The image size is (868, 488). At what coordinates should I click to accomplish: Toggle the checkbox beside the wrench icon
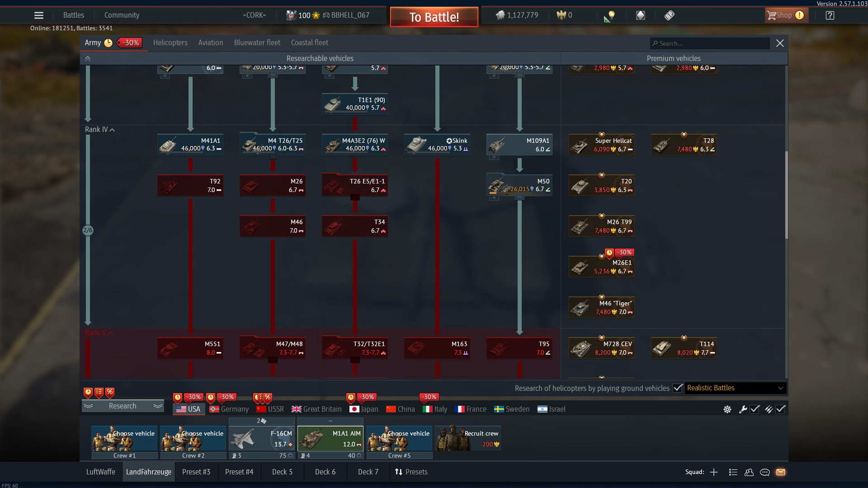pyautogui.click(x=755, y=409)
